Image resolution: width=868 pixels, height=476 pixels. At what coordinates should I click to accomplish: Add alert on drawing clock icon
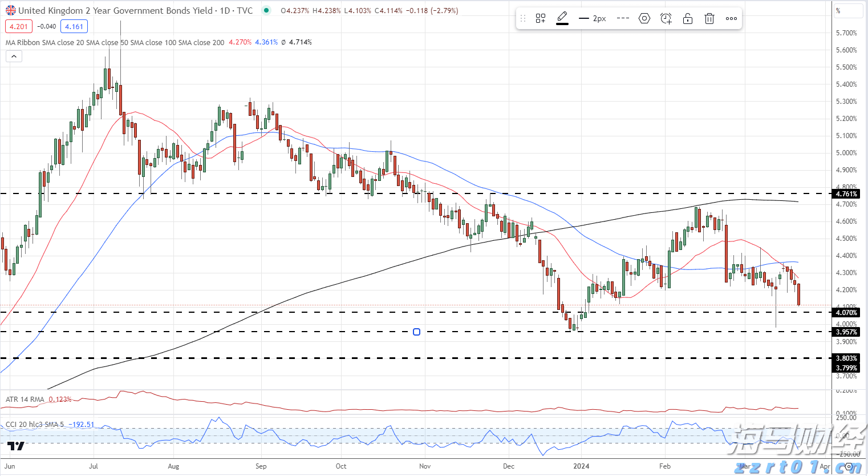tap(666, 18)
